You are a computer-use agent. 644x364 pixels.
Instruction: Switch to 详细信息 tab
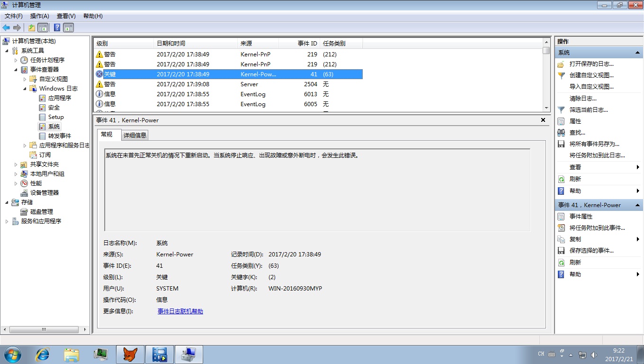[135, 135]
